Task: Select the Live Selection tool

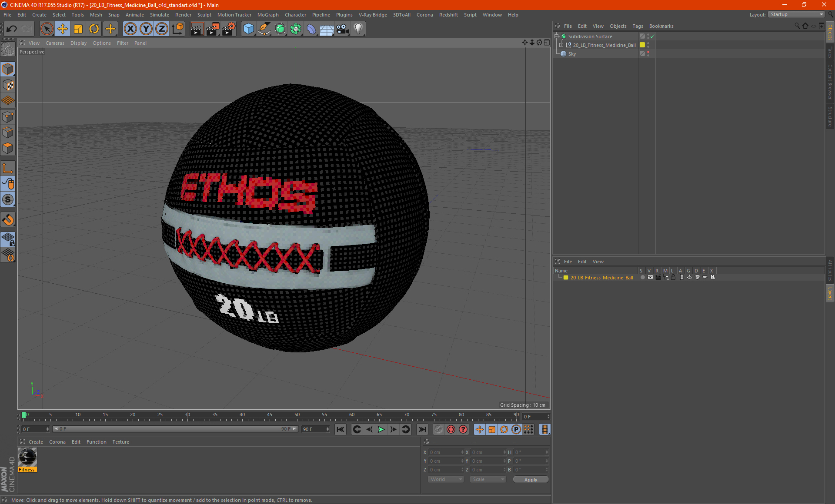Action: tap(47, 29)
